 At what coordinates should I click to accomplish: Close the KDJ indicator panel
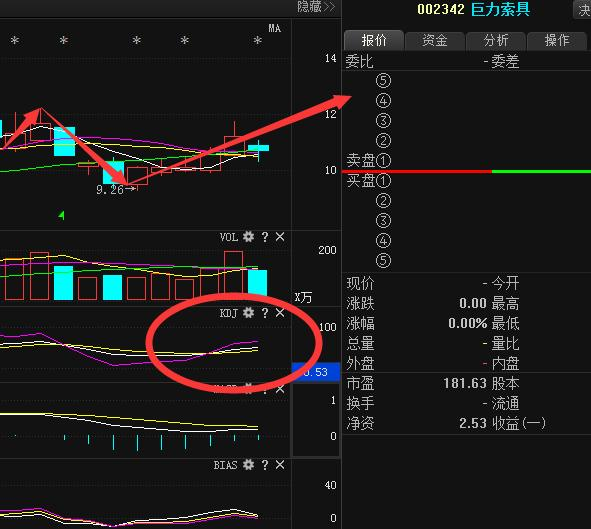coord(280,313)
